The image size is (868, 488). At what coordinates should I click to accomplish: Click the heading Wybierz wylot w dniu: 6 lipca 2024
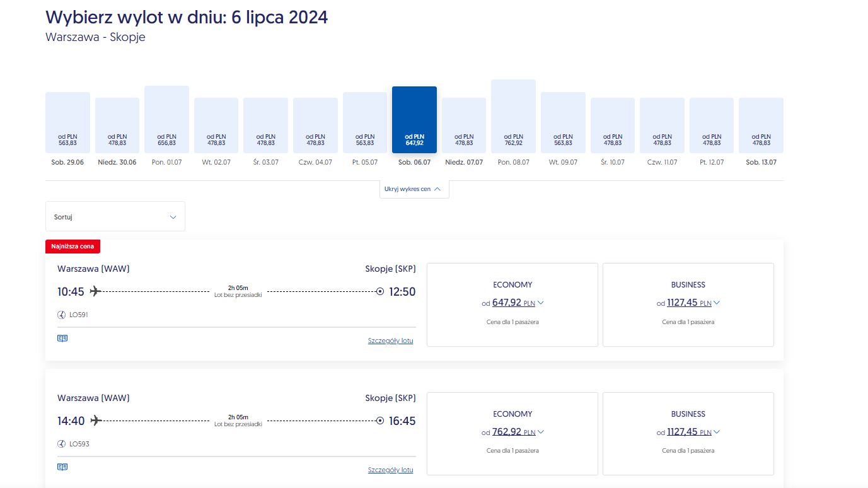tap(187, 17)
